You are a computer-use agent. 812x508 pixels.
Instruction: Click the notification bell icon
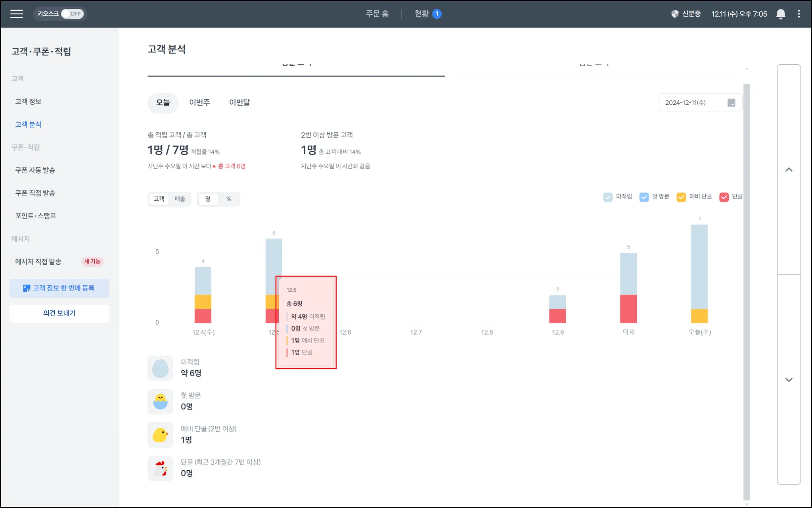pos(780,14)
